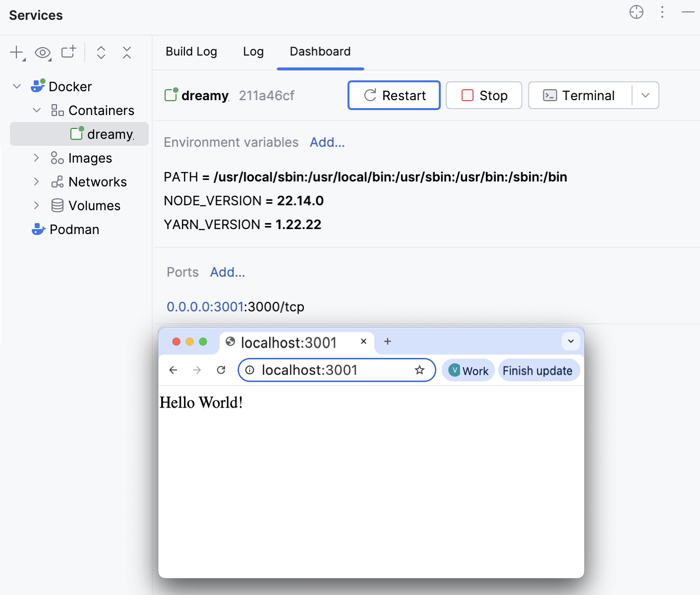Switch to the Build Log tab
This screenshot has width=700, height=595.
click(x=191, y=52)
